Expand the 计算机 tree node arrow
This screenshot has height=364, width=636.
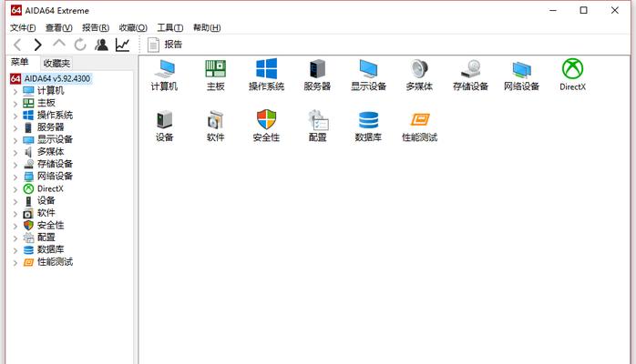(15, 92)
